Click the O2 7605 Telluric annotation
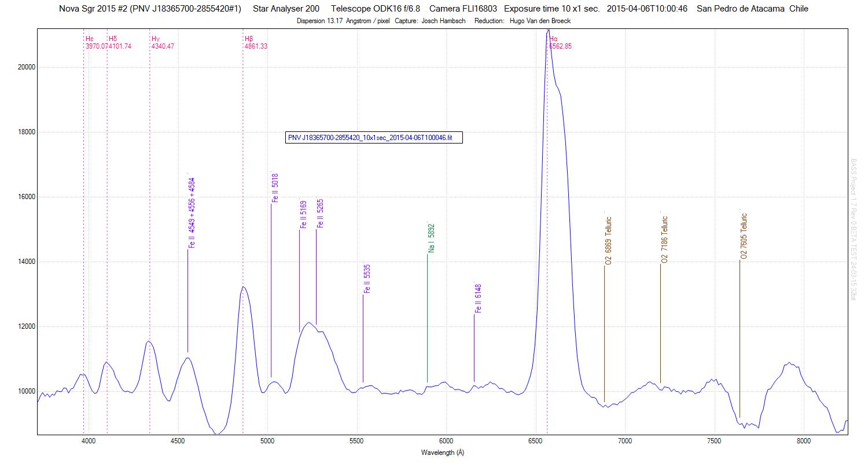This screenshot has width=868, height=463. click(744, 236)
